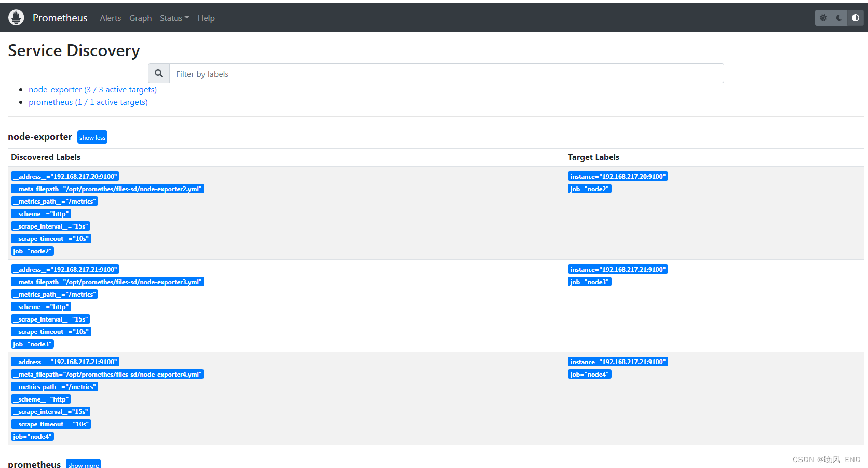Screen dimensions: 868x468
Task: Click the node-exporter4.yml filepath label
Action: pos(107,375)
